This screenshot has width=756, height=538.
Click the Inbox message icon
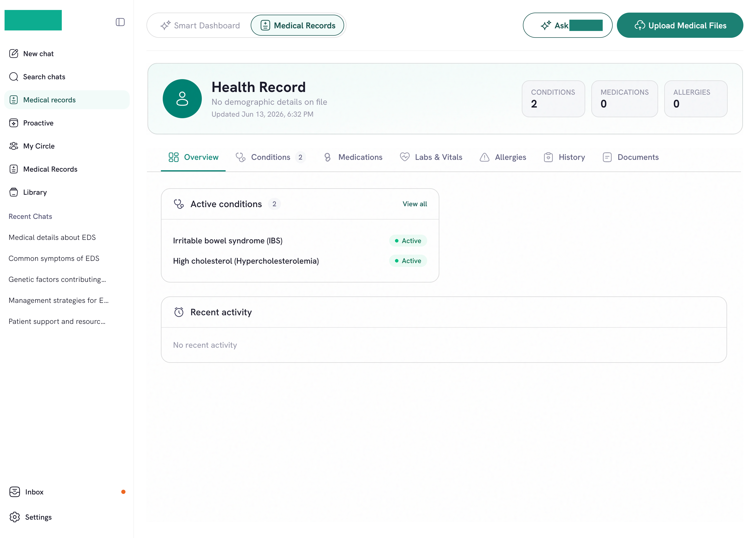15,492
